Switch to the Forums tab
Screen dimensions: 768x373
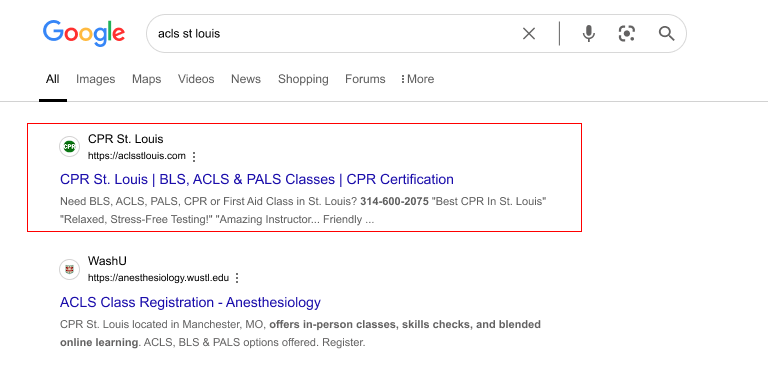365,79
